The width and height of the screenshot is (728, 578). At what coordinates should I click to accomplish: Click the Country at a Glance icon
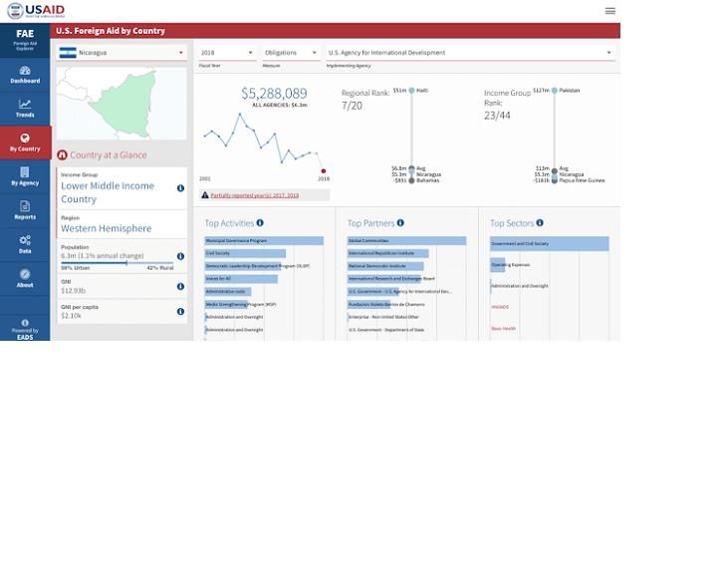(62, 155)
